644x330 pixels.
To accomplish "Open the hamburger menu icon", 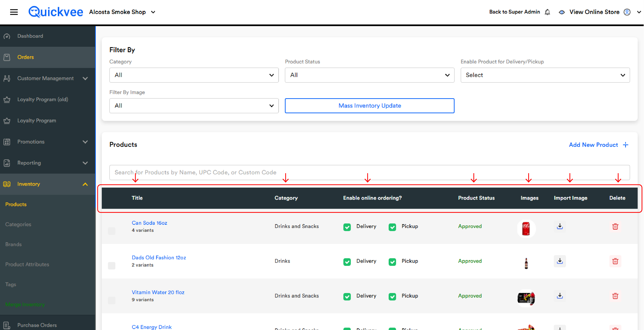I will tap(14, 12).
